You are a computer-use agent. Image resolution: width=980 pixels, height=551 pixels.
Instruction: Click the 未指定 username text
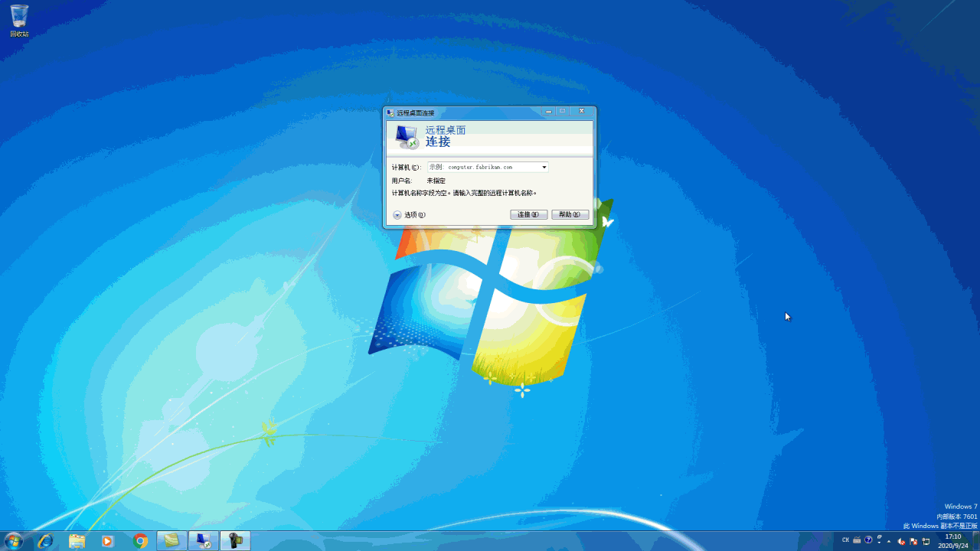tap(436, 181)
